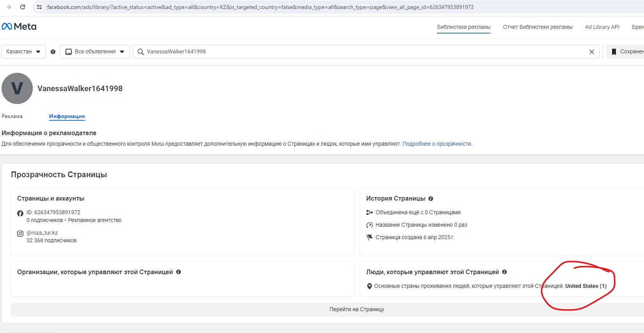
Task: Click the V profile avatar
Action: (x=17, y=88)
